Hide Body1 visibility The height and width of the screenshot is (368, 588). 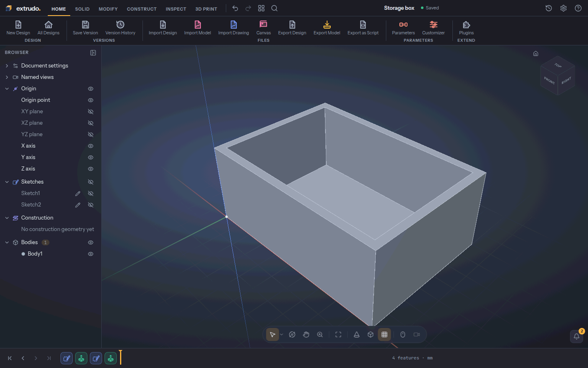(91, 254)
